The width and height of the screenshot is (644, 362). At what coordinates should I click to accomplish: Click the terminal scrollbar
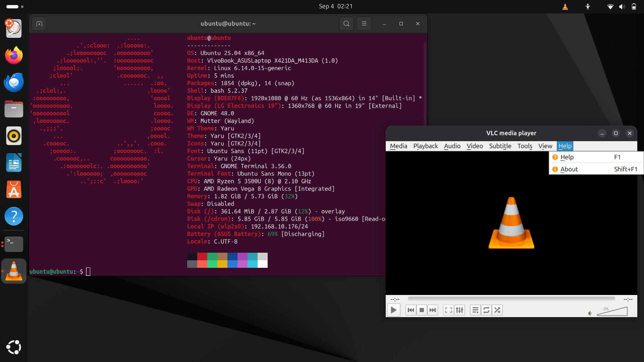click(x=425, y=84)
